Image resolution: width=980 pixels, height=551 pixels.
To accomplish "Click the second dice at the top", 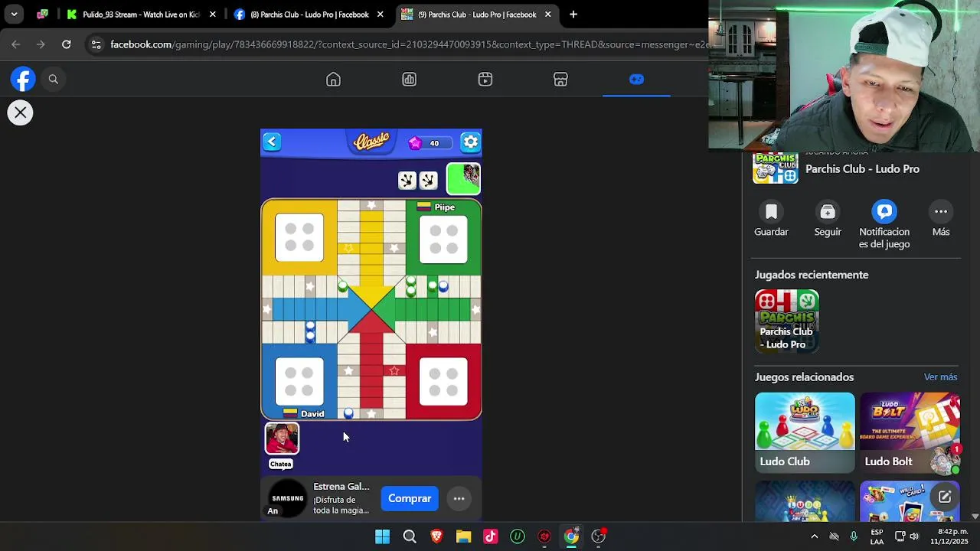I will [428, 180].
